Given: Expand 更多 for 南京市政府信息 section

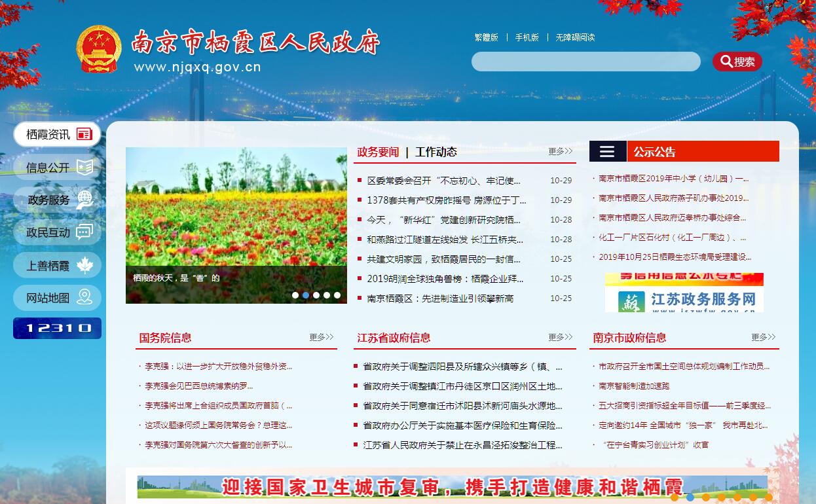Looking at the screenshot, I should [763, 337].
